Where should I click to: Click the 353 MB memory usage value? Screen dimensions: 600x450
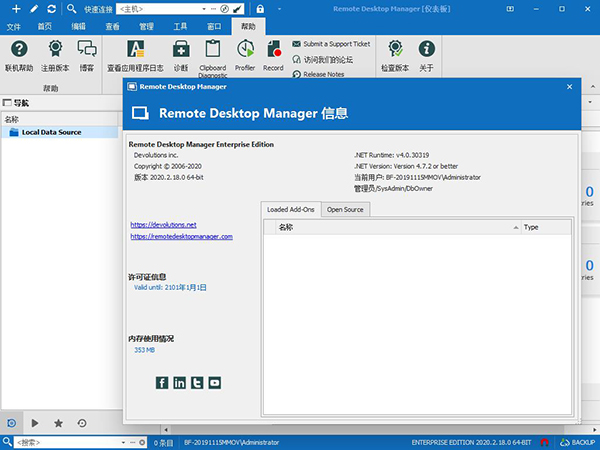point(144,350)
